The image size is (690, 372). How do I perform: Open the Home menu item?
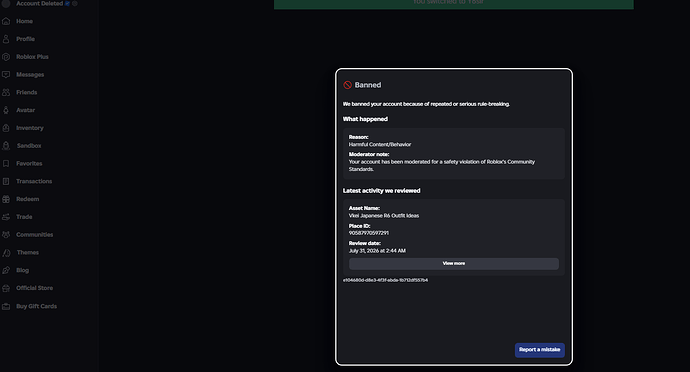(x=24, y=21)
